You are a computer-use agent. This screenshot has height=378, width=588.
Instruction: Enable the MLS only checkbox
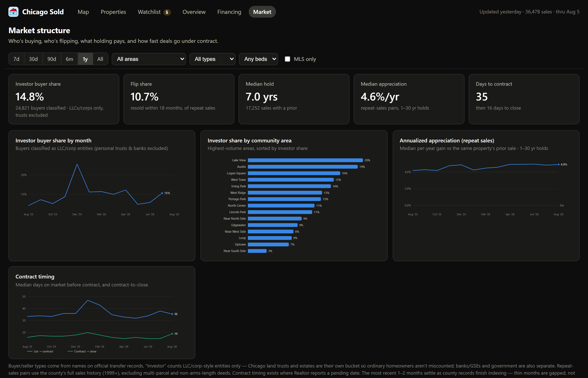pyautogui.click(x=287, y=59)
